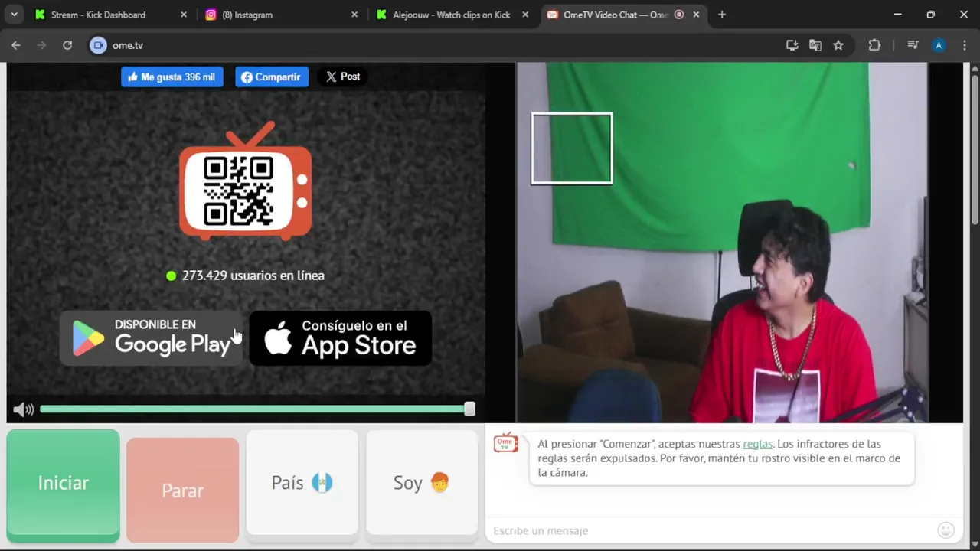
Task: Click the Facebook Me gusta 396 mil button
Action: click(x=172, y=77)
